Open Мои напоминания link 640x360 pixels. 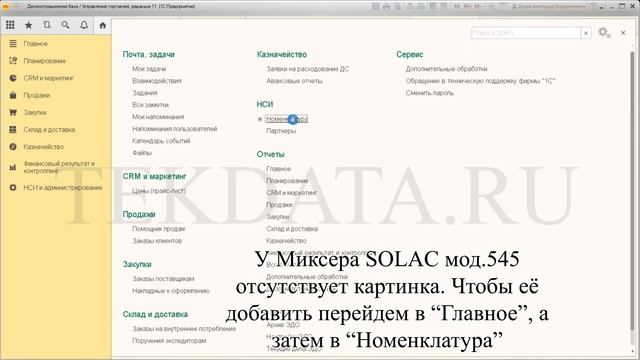158,117
